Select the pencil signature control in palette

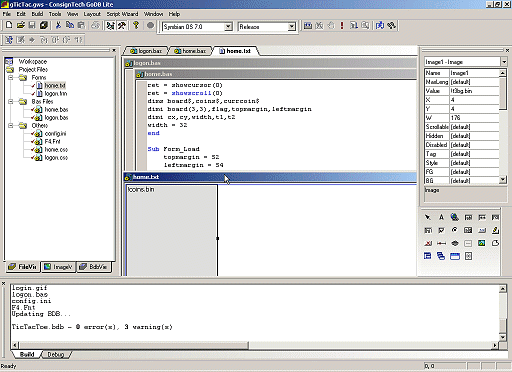pyautogui.click(x=495, y=230)
